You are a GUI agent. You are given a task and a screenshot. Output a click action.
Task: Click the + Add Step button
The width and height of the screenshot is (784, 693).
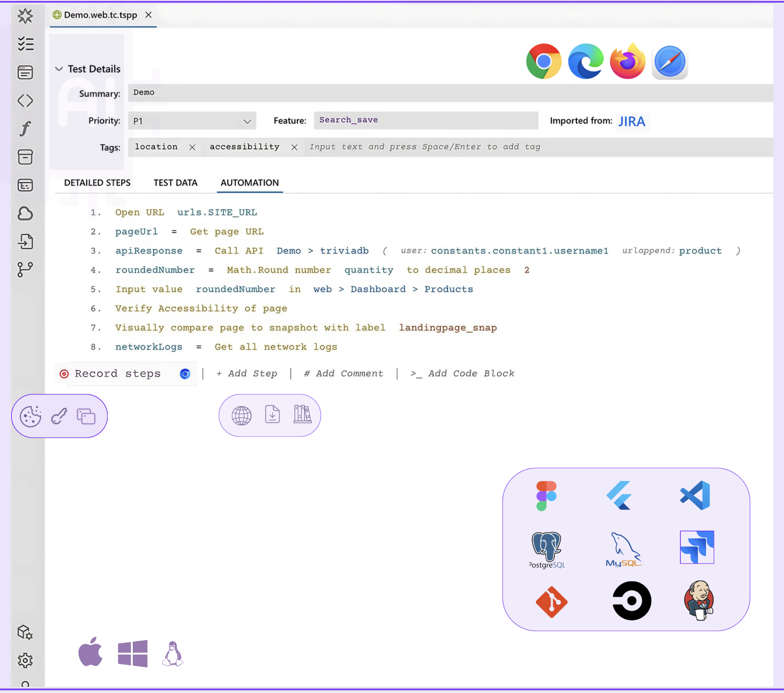pos(246,373)
